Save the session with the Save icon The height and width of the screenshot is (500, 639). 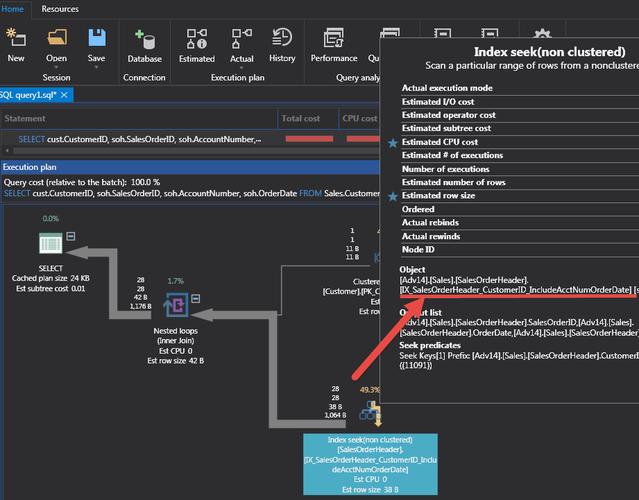click(x=97, y=37)
